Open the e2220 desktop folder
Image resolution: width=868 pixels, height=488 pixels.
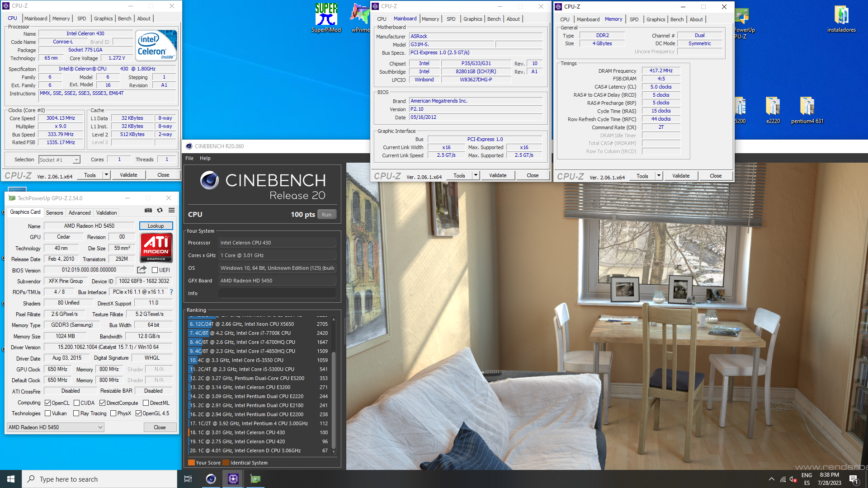coord(773,110)
